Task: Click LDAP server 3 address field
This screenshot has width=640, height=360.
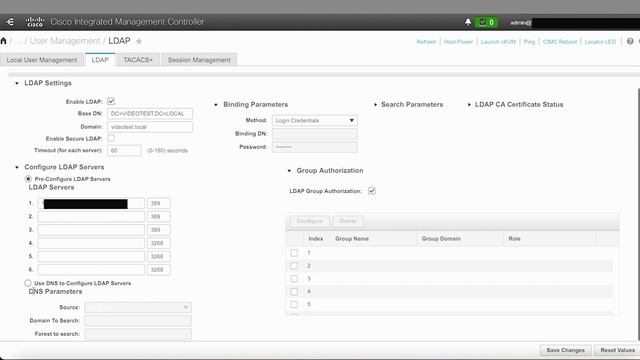Action: (91, 230)
